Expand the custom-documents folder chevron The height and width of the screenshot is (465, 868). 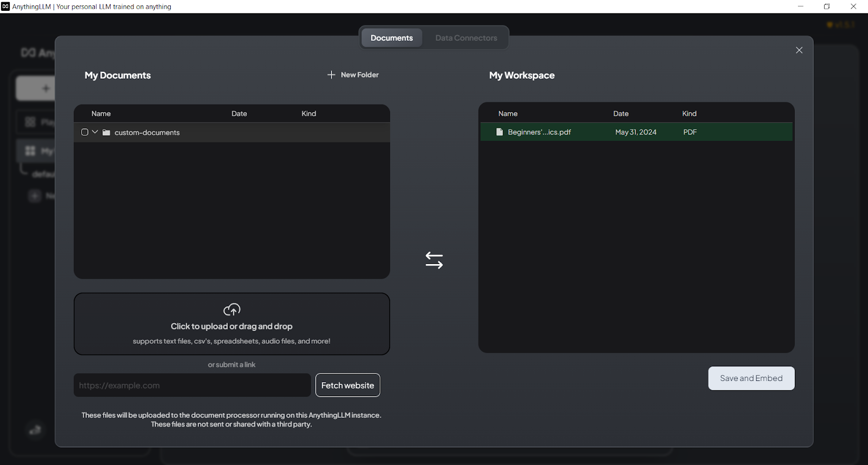(x=95, y=132)
